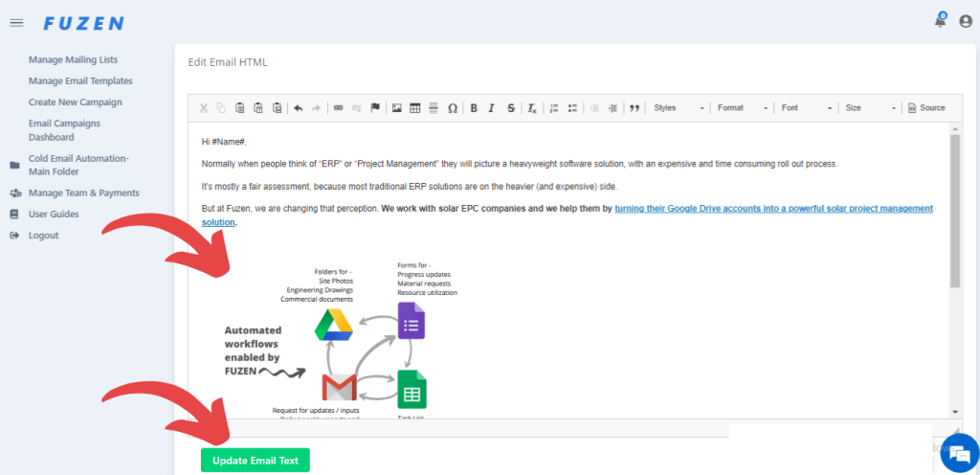The image size is (980, 475).
Task: Open the Format dropdown
Action: tap(742, 108)
